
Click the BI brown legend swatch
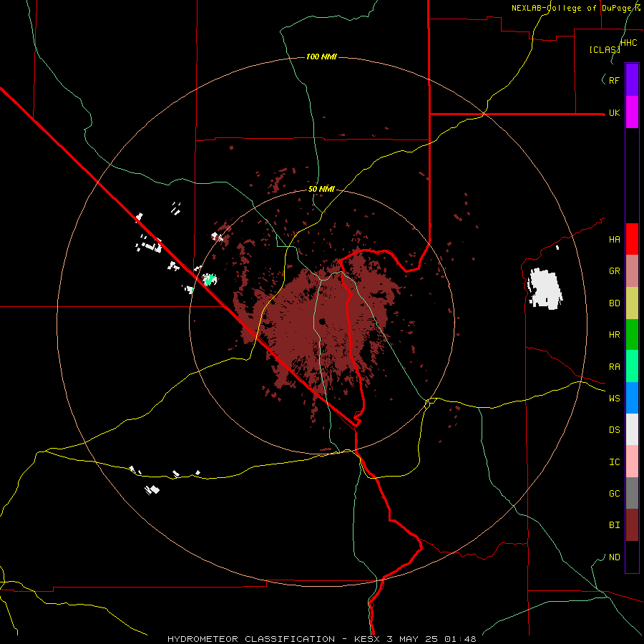[632, 525]
